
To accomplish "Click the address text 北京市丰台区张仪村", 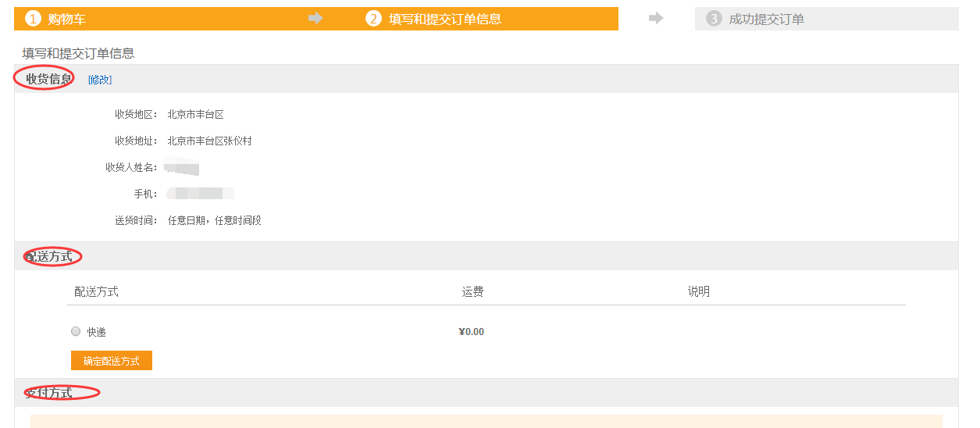I will (x=209, y=141).
